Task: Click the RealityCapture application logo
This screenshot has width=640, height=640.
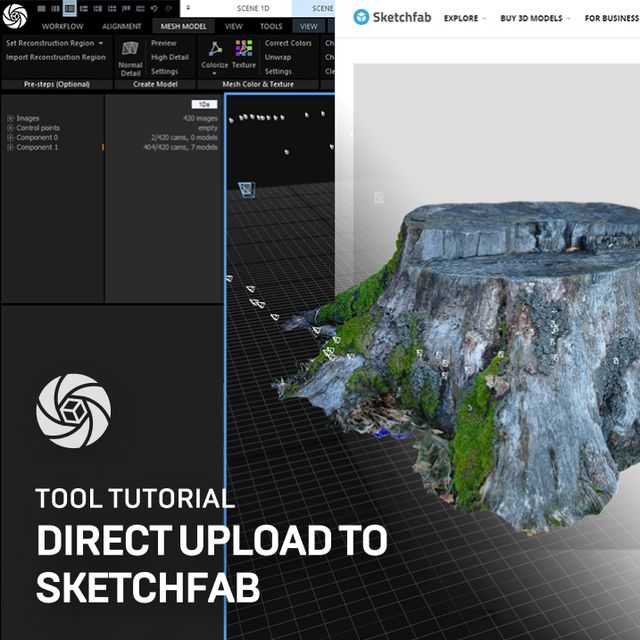Action: point(14,12)
